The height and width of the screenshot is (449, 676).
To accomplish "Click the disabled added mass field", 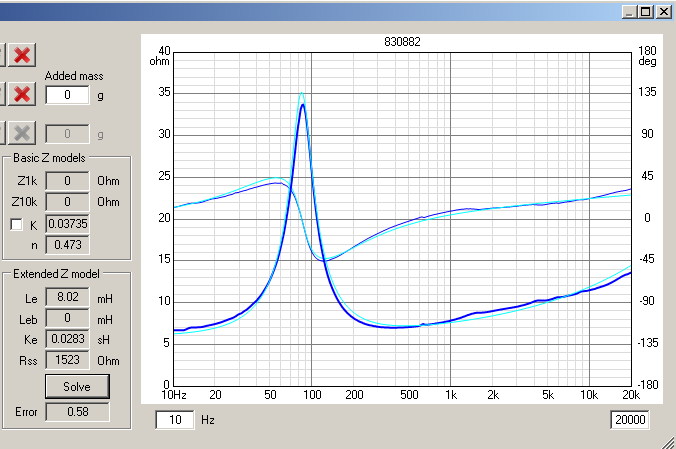I will (67, 134).
